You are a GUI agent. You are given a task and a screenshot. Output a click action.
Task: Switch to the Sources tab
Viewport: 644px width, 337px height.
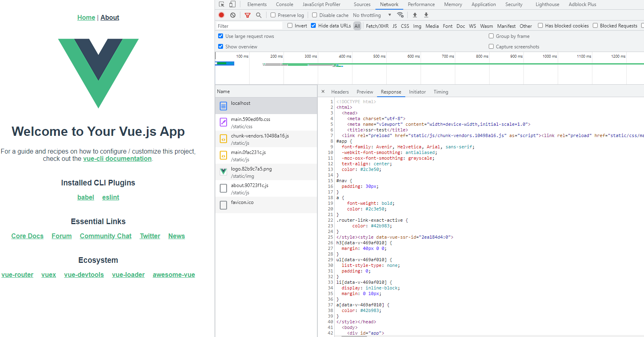point(362,4)
